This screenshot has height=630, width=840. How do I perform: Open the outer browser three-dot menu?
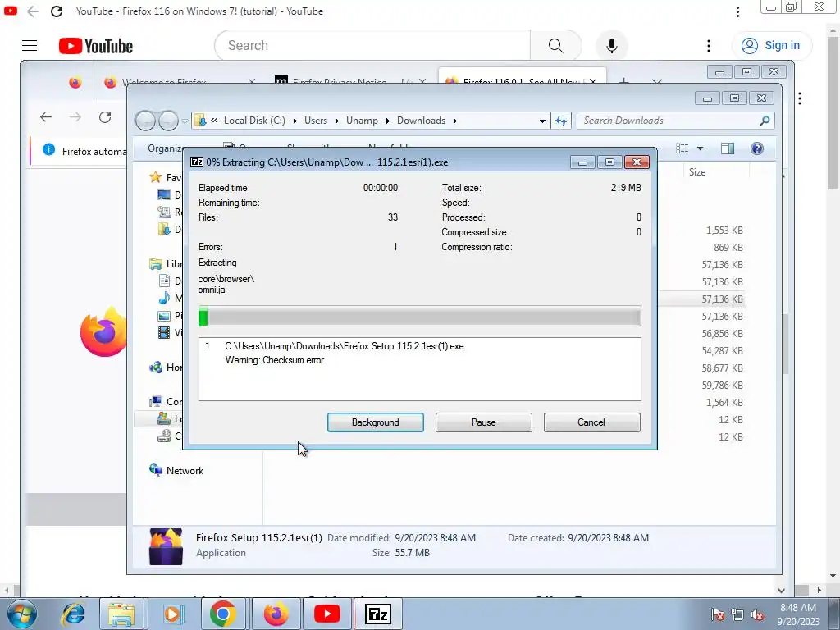coord(737,11)
